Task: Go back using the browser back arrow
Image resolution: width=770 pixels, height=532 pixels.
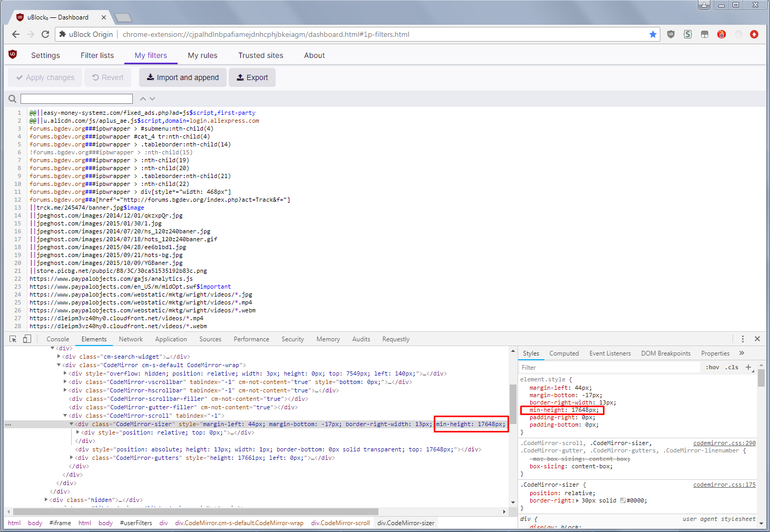Action: pos(16,34)
